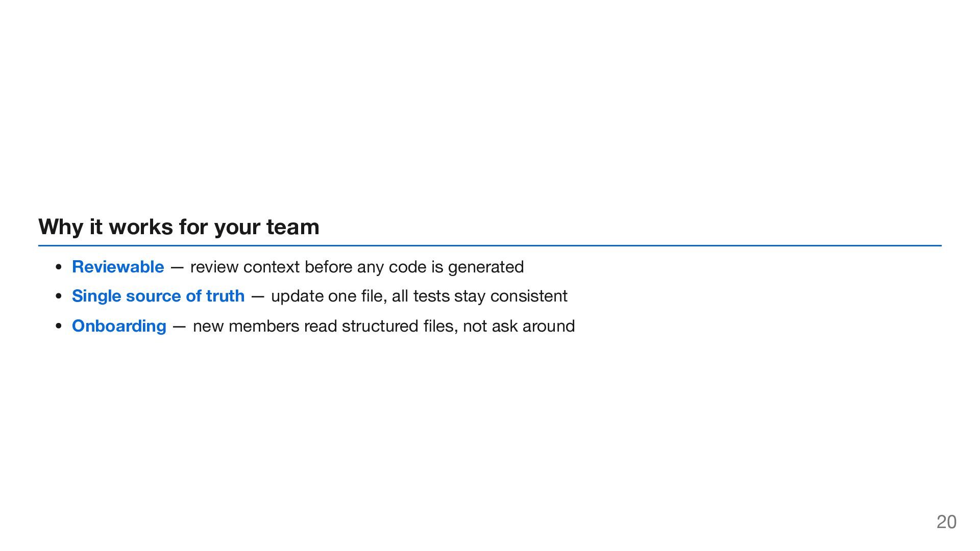Click the blue "Onboarding" term

tap(119, 326)
